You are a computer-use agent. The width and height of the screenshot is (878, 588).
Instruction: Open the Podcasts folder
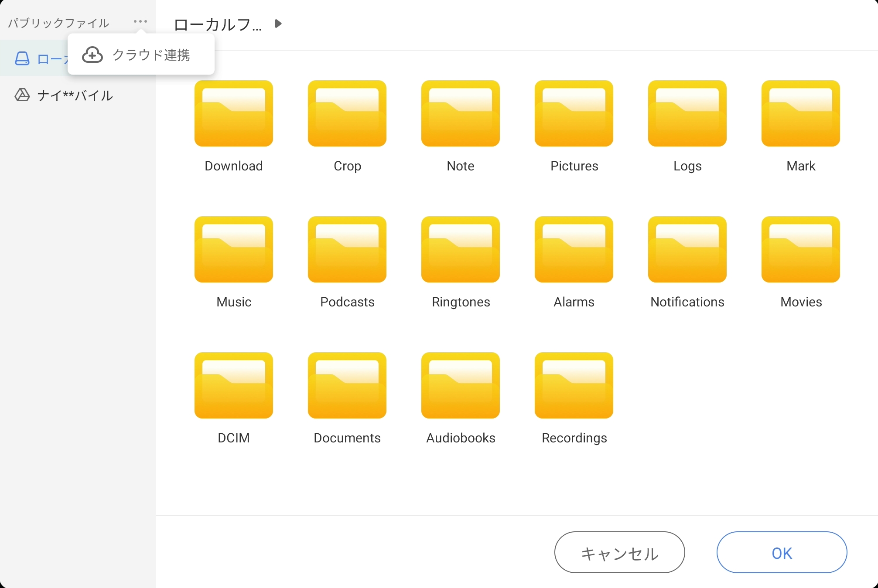(x=347, y=250)
